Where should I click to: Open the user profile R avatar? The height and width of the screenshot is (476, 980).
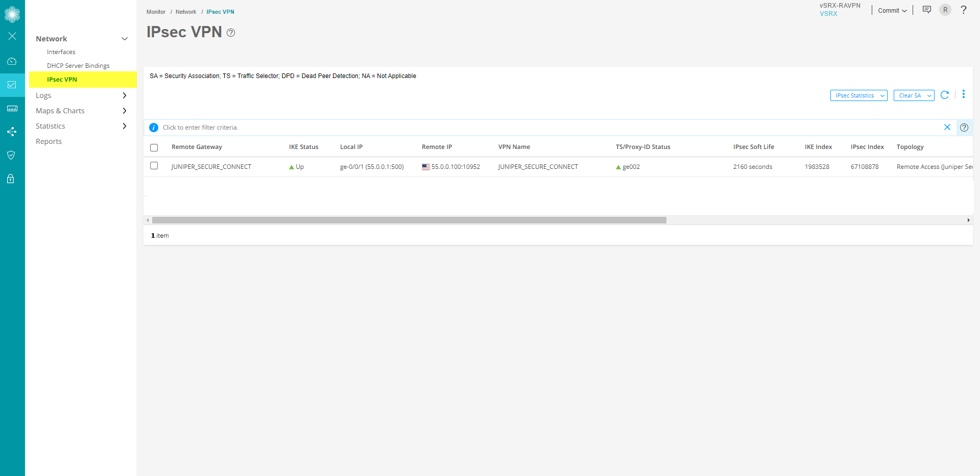(945, 10)
